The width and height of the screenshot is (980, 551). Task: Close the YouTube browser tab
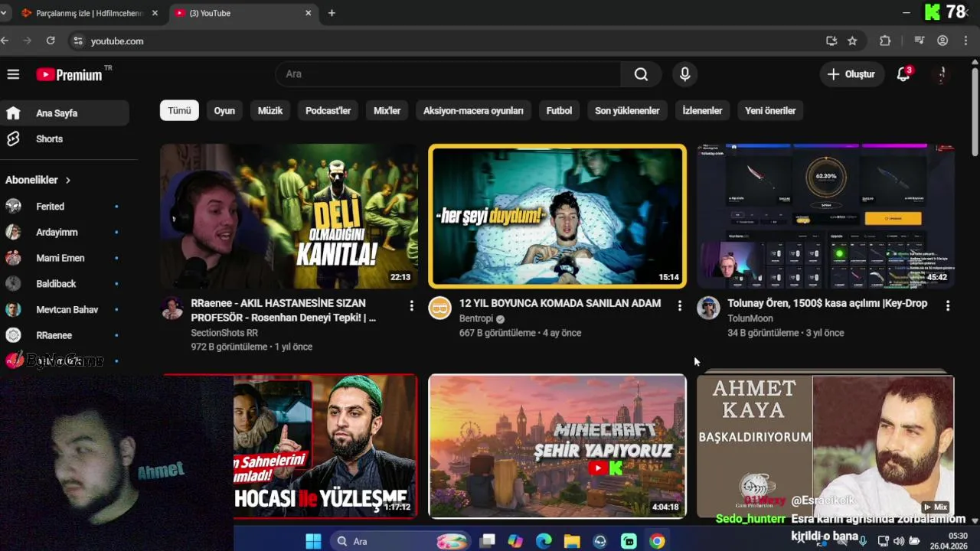click(309, 13)
